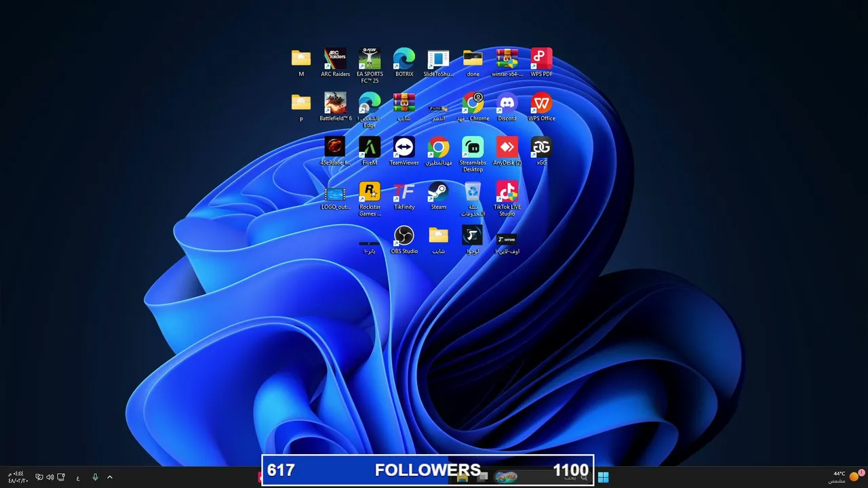Launch the FiveM shortcut

click(370, 151)
